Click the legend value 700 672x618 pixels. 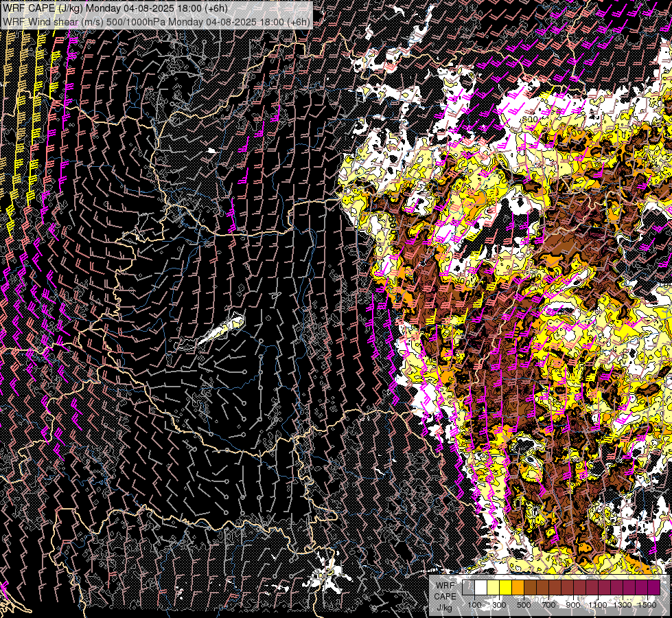point(548,605)
